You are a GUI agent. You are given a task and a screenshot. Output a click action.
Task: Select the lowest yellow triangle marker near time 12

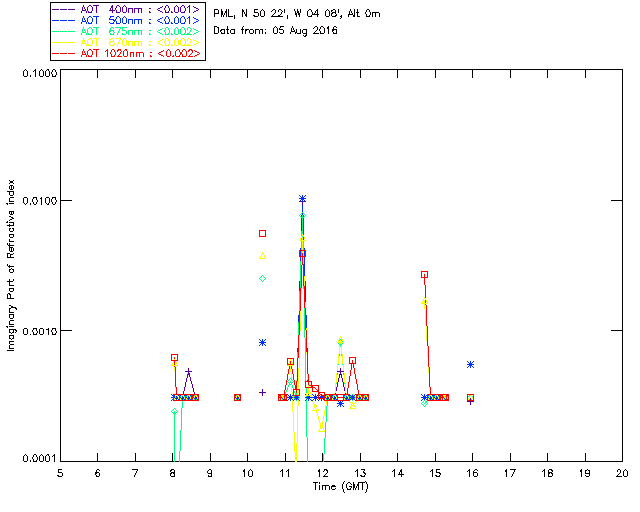[x=322, y=429]
